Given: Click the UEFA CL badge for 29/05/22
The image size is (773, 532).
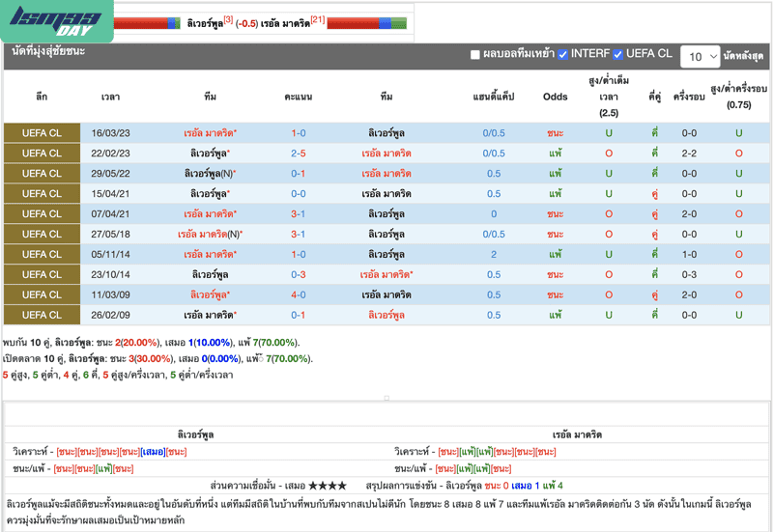Looking at the screenshot, I should tap(42, 174).
